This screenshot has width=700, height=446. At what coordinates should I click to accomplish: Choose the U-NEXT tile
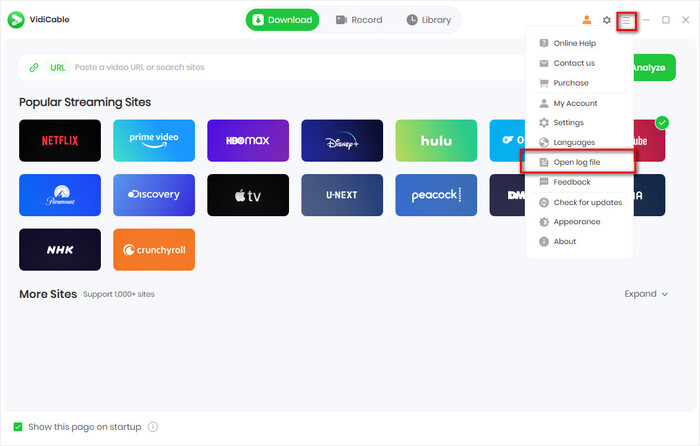pyautogui.click(x=342, y=195)
